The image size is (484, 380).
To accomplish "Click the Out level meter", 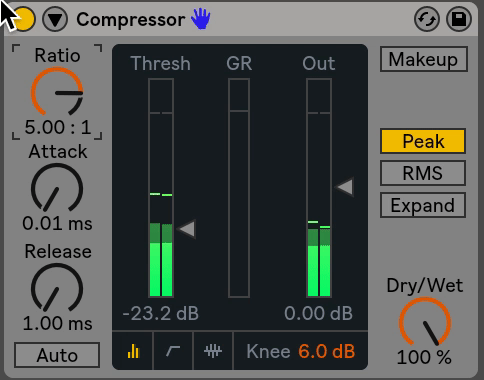I will click(x=319, y=188).
